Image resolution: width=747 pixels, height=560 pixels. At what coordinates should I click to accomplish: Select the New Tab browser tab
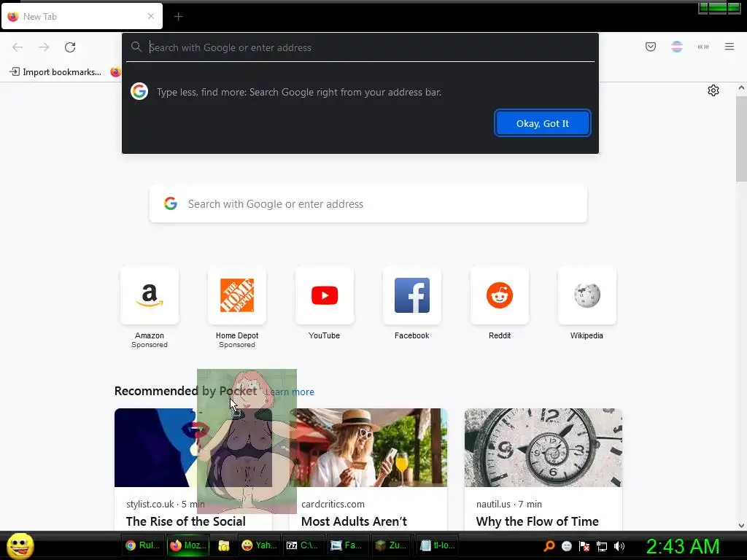[82, 16]
